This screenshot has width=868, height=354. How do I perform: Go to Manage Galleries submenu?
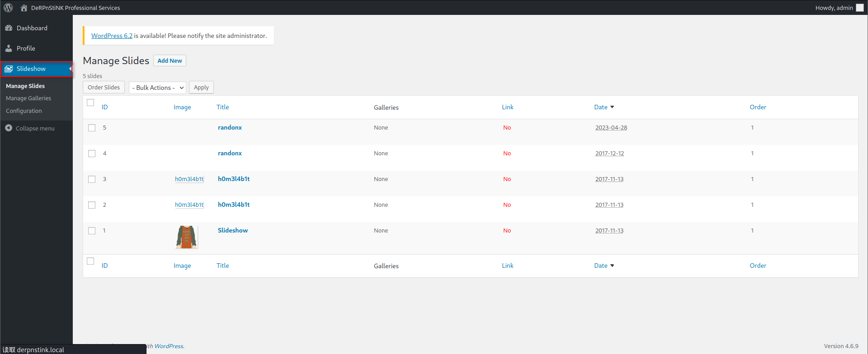click(28, 98)
